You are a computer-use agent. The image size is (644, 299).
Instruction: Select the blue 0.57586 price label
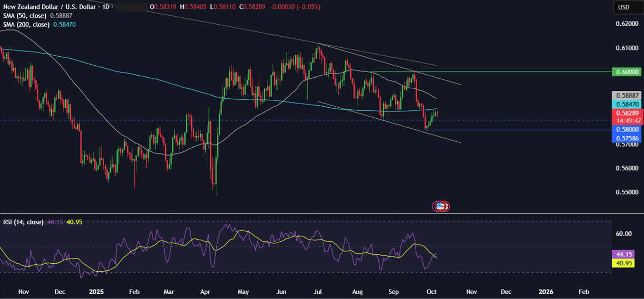click(x=627, y=138)
